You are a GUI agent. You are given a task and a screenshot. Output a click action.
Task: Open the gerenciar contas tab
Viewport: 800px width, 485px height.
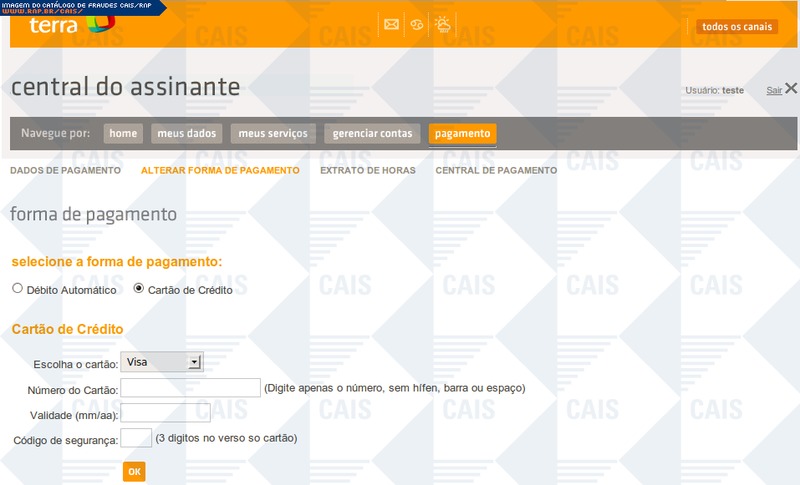[372, 133]
